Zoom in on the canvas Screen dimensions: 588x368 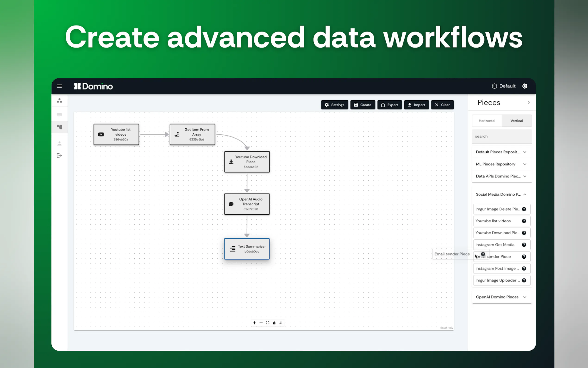254,323
